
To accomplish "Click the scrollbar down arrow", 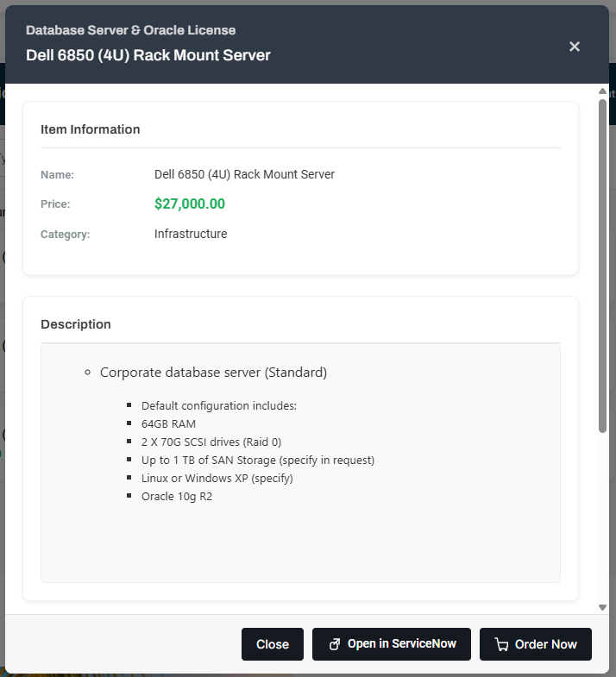I will coord(602,607).
